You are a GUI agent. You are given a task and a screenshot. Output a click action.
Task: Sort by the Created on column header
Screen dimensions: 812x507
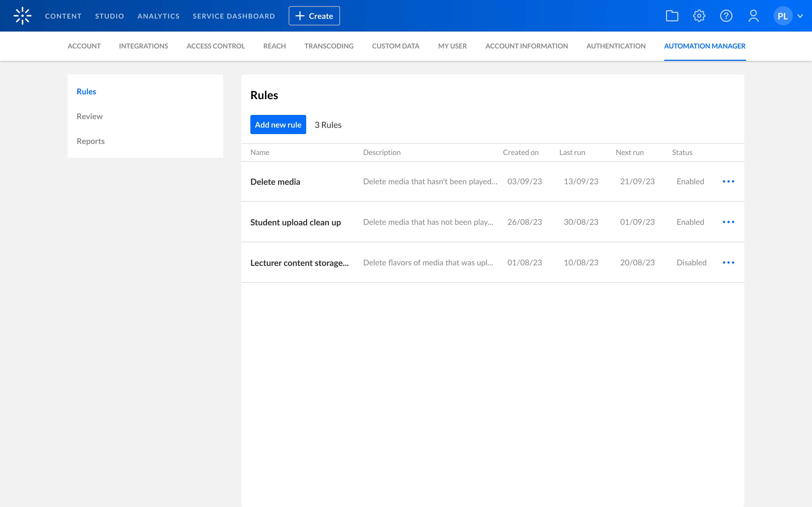(x=520, y=152)
